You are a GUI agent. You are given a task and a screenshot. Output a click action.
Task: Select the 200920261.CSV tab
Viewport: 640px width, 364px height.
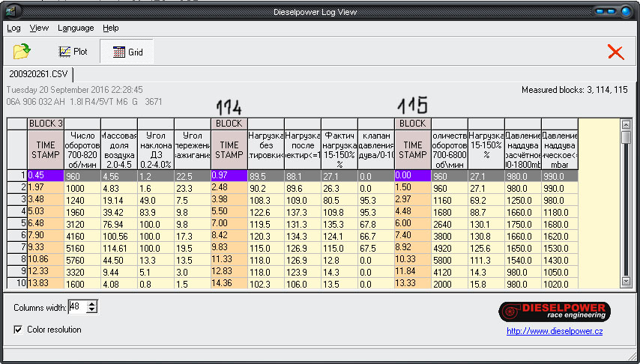point(37,74)
